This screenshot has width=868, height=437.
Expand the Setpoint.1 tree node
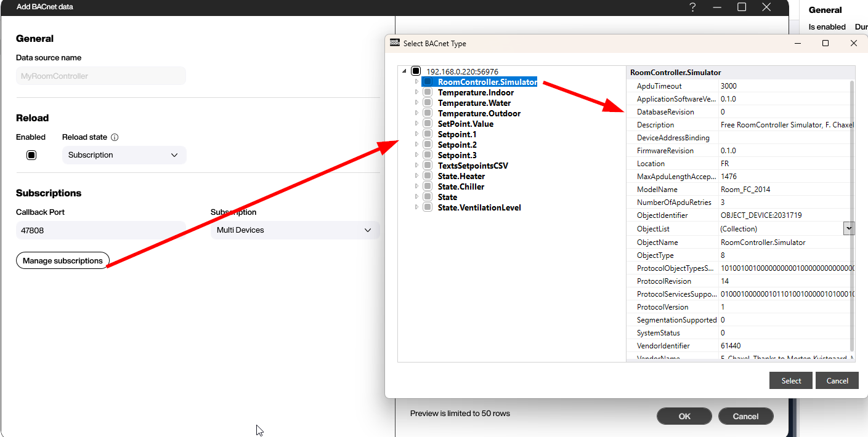click(416, 134)
